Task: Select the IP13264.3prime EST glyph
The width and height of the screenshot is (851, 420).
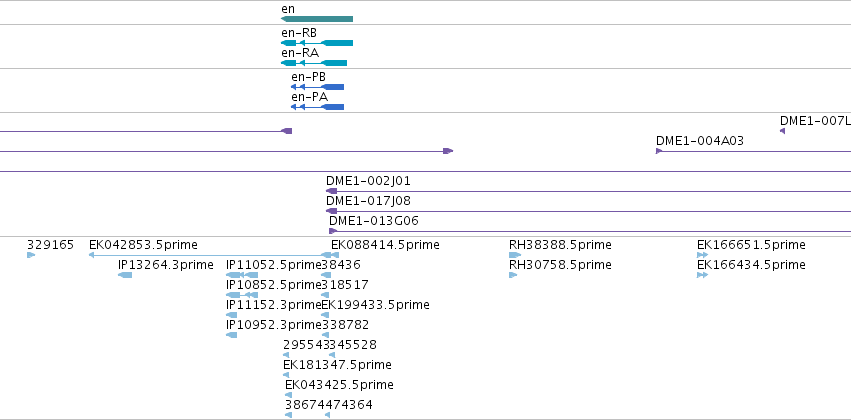Action: point(125,275)
